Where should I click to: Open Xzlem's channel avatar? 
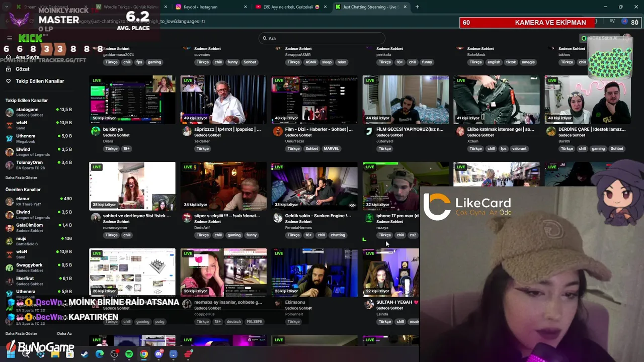(460, 132)
